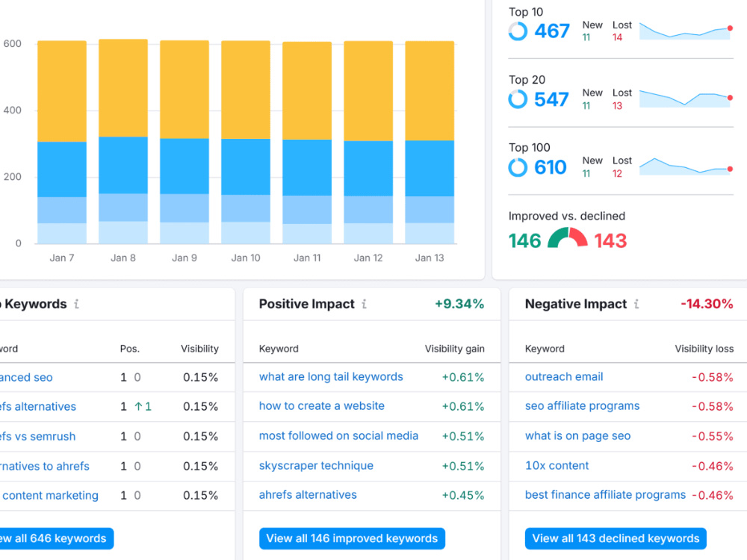Open the '10x content' keyword link
Screen dimensions: 747x560
tap(557, 465)
